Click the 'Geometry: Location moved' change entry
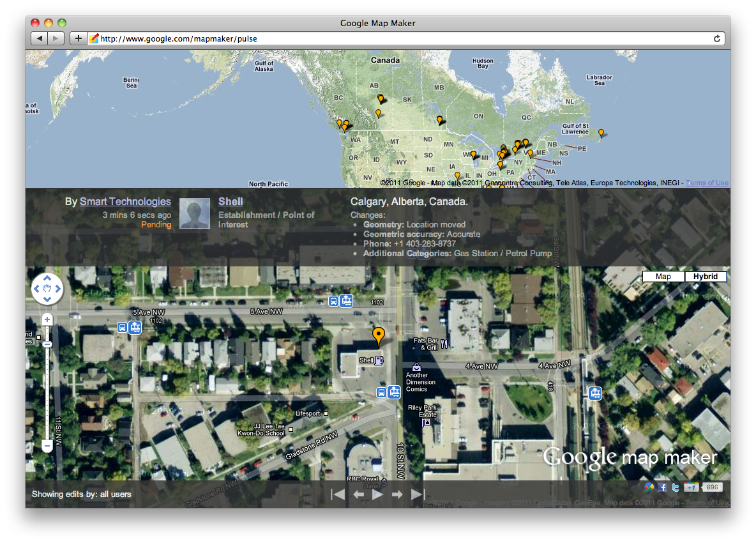This screenshot has height=543, width=756. [x=414, y=225]
